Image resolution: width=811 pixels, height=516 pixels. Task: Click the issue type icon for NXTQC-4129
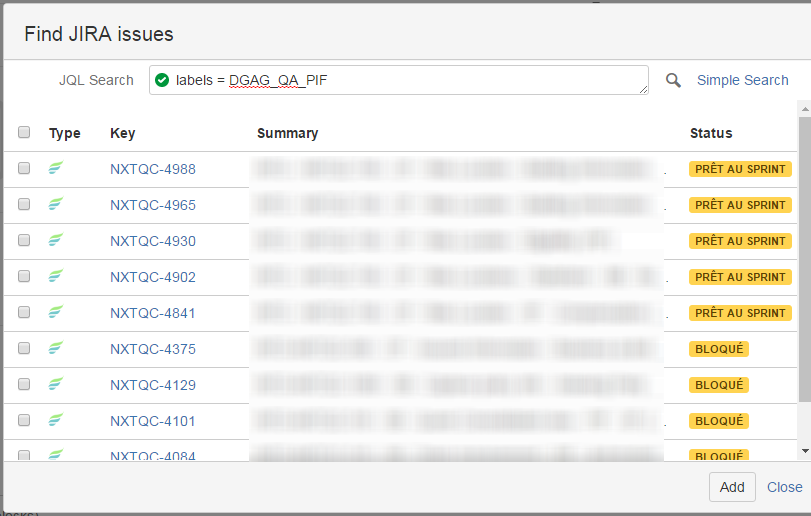coord(56,384)
